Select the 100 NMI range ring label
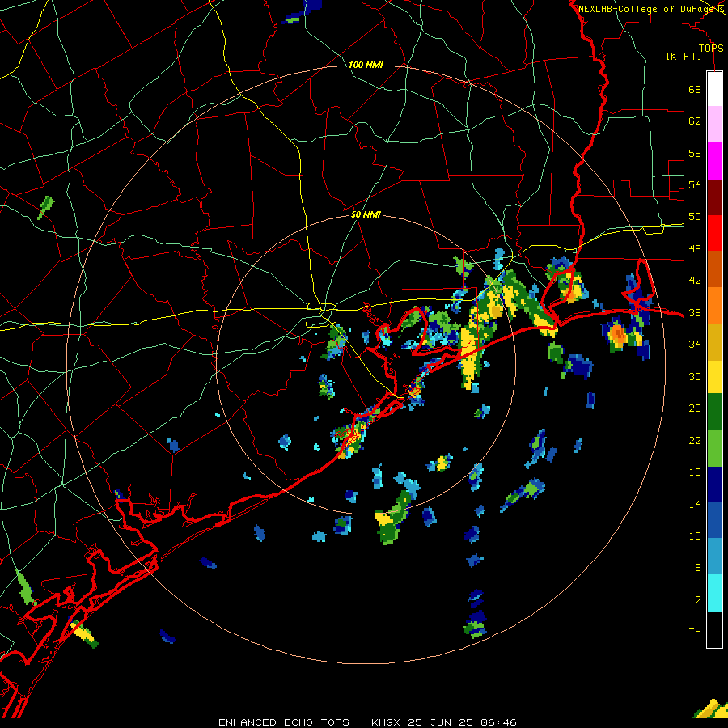This screenshot has height=728, width=728. click(x=366, y=65)
